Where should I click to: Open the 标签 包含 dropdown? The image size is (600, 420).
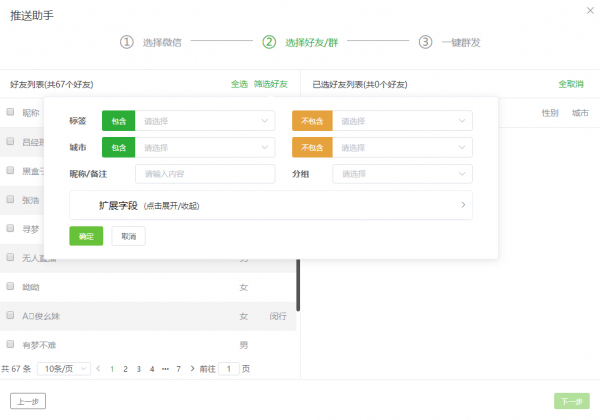point(204,121)
